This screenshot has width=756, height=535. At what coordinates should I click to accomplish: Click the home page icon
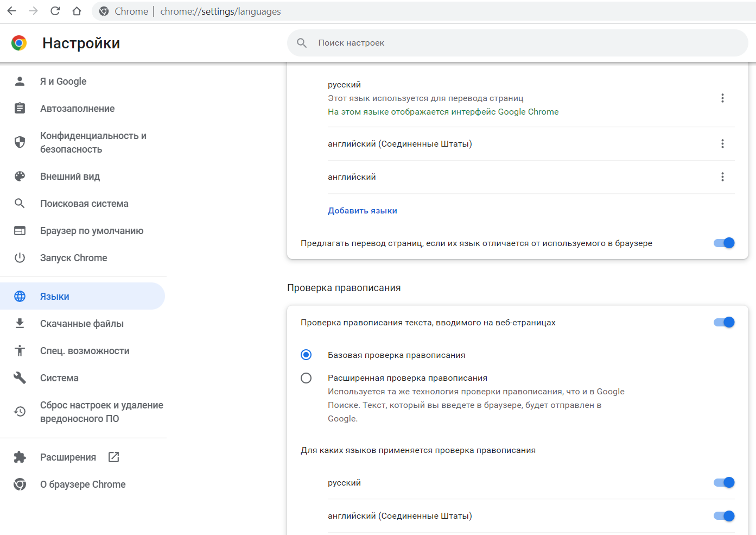pos(77,11)
